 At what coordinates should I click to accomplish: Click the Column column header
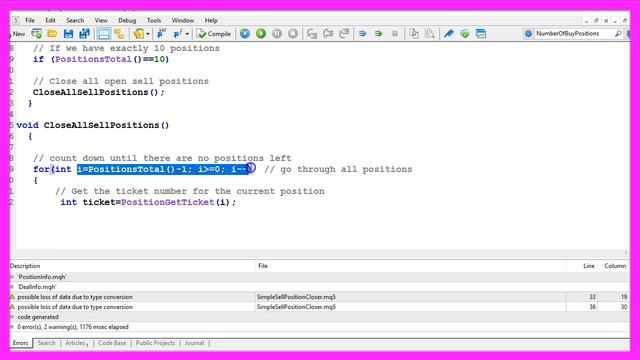pyautogui.click(x=614, y=266)
